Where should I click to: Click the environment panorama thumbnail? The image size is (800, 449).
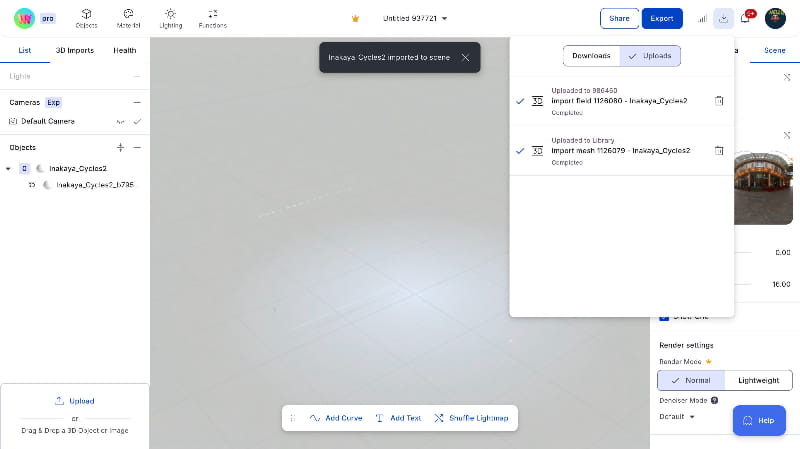[763, 189]
